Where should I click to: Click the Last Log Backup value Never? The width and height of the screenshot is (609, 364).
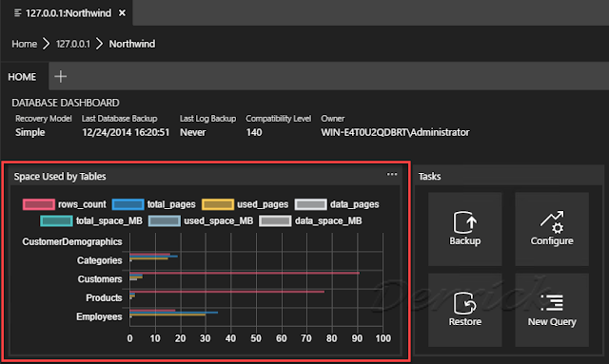[x=192, y=132]
